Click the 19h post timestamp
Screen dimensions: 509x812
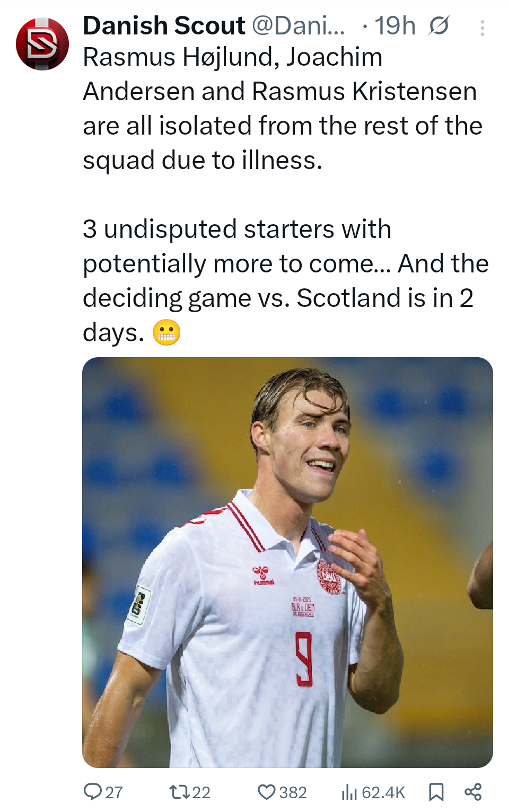coord(395,25)
